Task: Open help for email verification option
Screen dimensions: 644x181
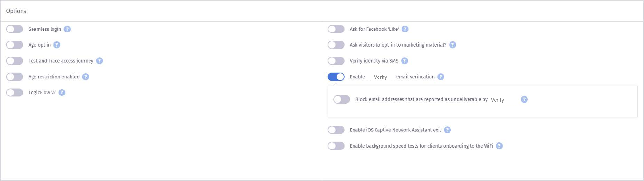Action: 440,77
